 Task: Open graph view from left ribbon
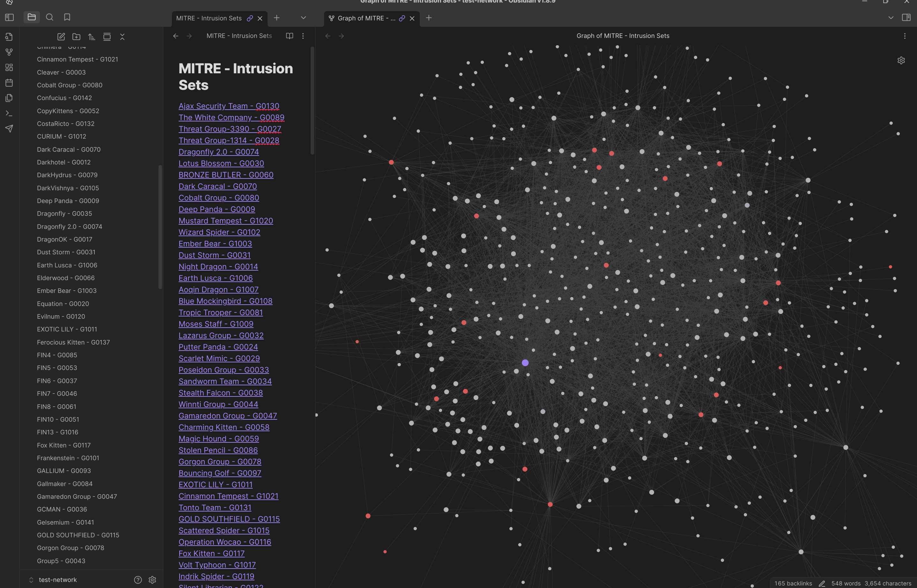tap(9, 52)
